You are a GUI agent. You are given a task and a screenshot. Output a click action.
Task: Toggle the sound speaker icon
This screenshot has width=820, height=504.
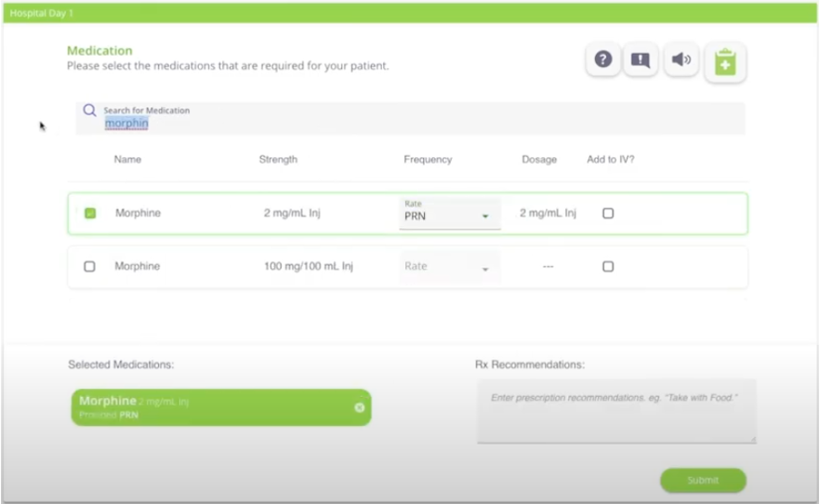pyautogui.click(x=681, y=60)
